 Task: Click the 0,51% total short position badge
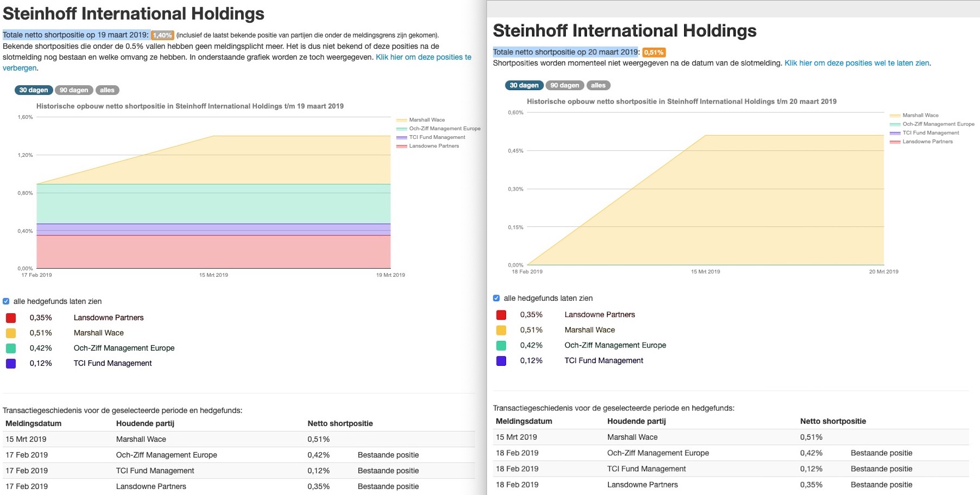(x=653, y=53)
